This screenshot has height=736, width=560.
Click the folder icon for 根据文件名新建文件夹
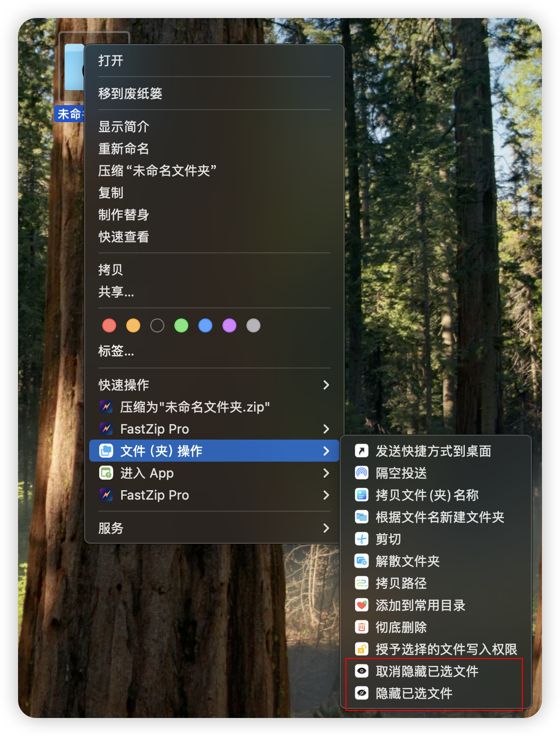click(362, 517)
